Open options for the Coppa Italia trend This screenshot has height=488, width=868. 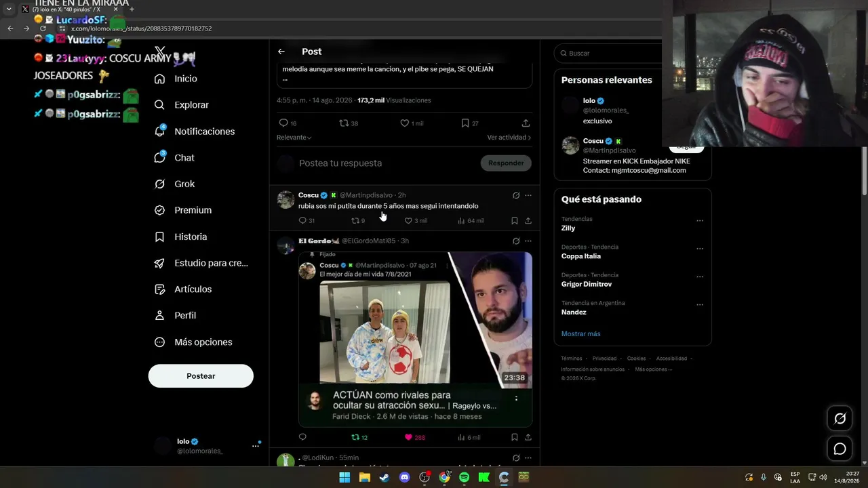[700, 249]
